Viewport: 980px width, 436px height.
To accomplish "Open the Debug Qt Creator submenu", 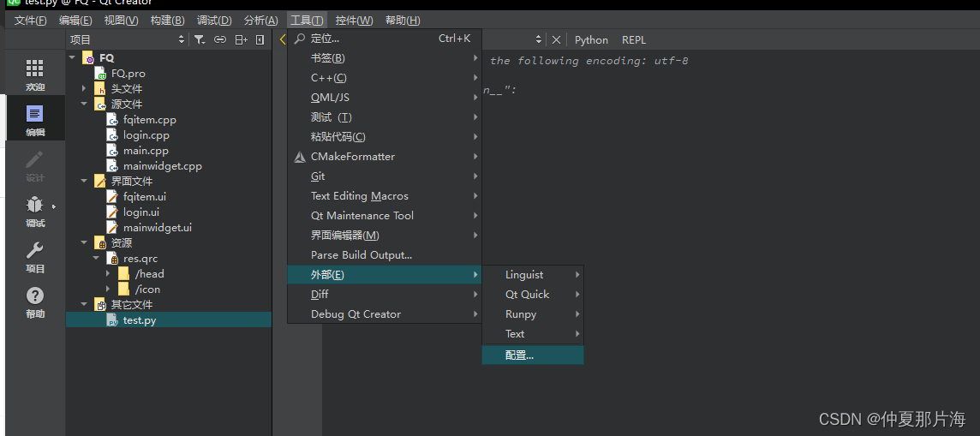I will point(385,314).
